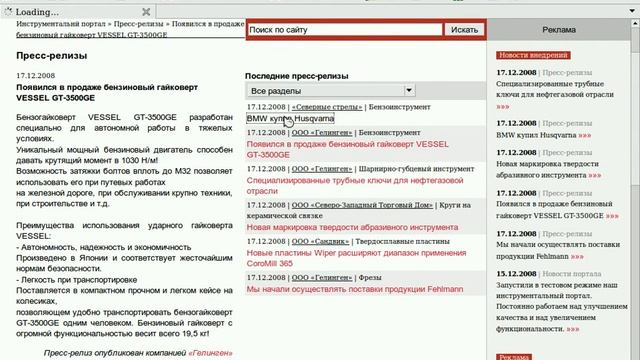Image resolution: width=640 pixels, height=360 pixels.
Task: Open ООО «Гелинген» link in Фрезы row
Action: tap(322, 278)
